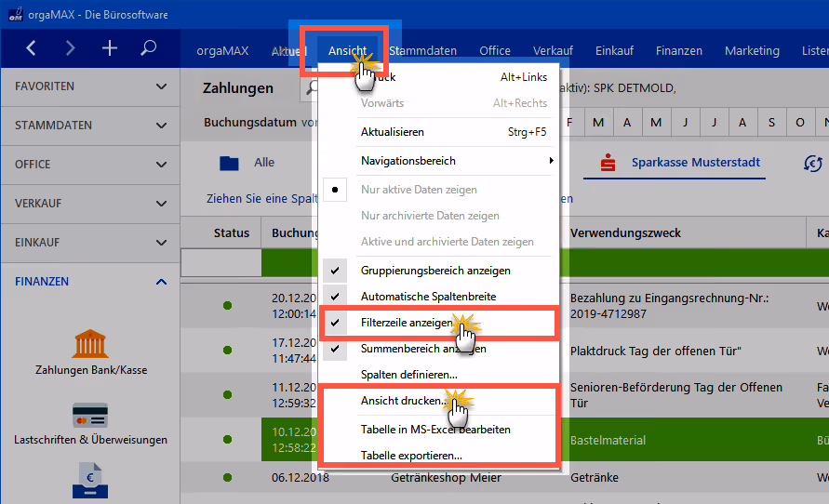The image size is (829, 504).
Task: Open the Office menu
Action: [495, 51]
